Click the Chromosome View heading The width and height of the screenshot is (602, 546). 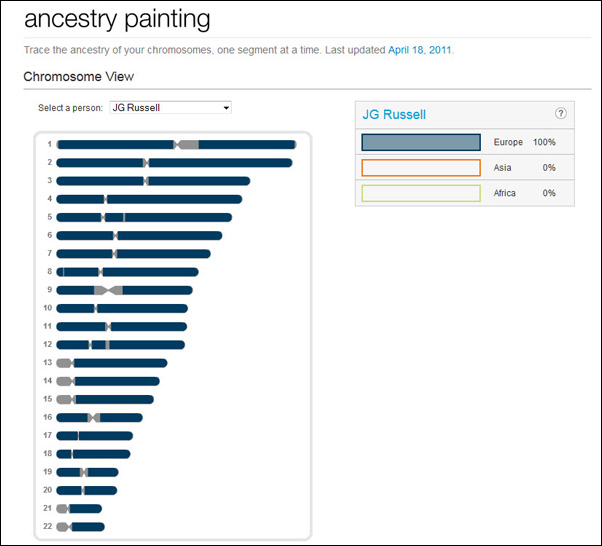click(79, 76)
